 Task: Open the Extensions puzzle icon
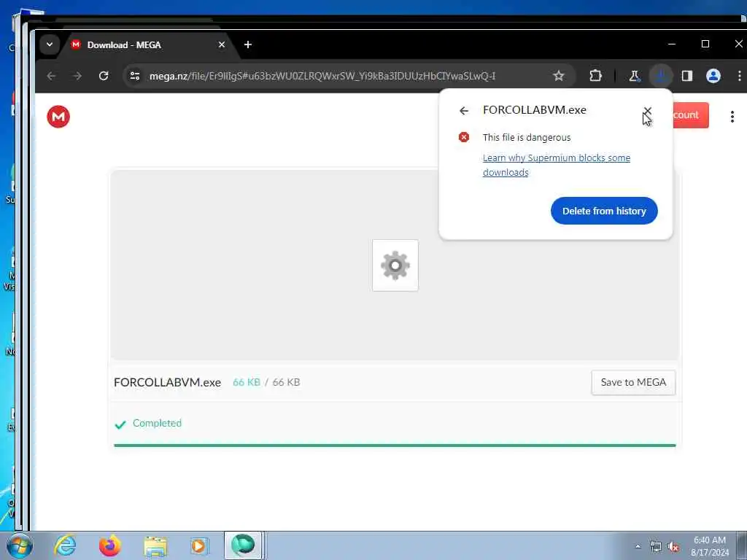[x=595, y=76]
